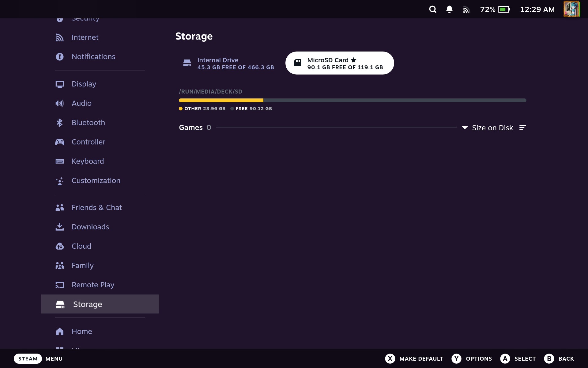
Task: Select the Storage sidebar entry
Action: tap(100, 304)
